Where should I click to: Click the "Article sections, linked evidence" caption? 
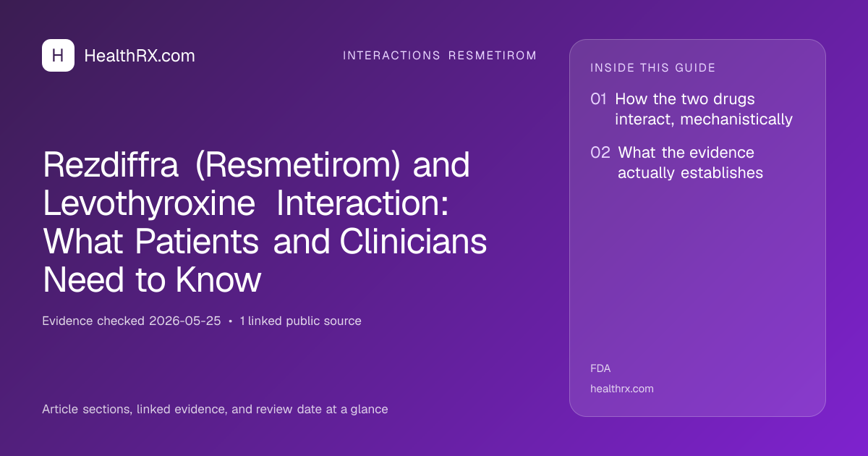[x=215, y=410]
